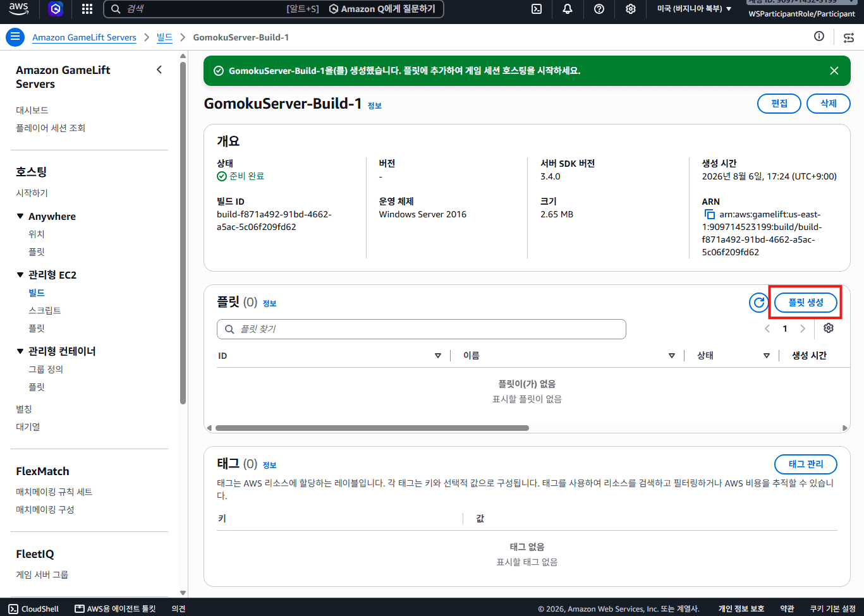Open 시작하기 under 호스팅
This screenshot has width=864, height=616.
tap(32, 193)
